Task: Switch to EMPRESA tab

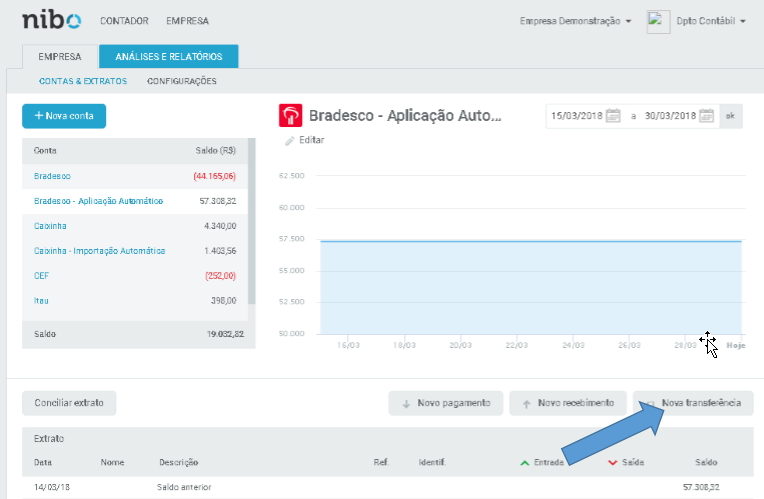Action: 60,57
